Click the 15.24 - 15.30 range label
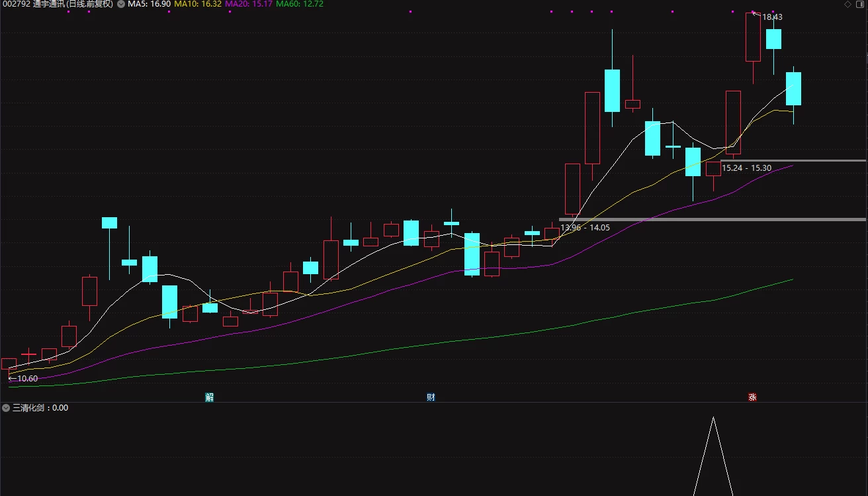 (x=746, y=168)
